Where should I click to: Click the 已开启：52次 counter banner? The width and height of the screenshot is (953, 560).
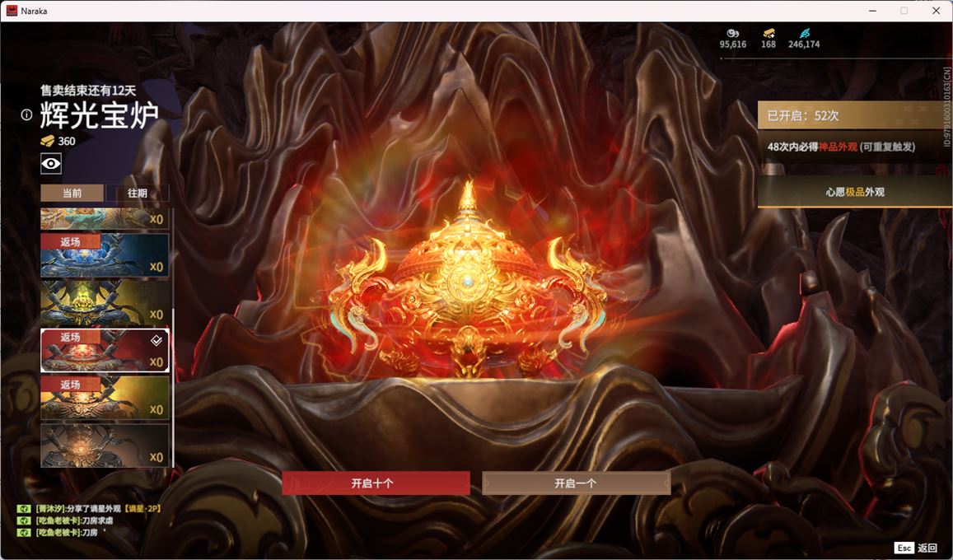[854, 115]
